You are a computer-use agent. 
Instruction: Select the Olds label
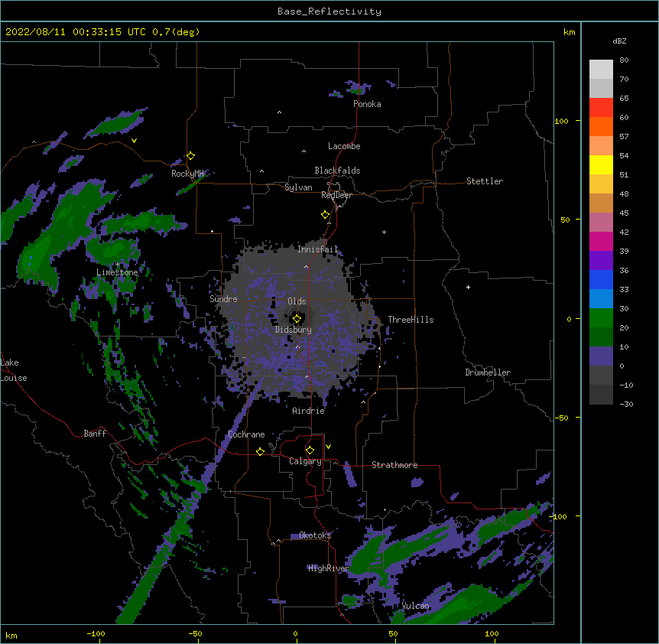297,301
